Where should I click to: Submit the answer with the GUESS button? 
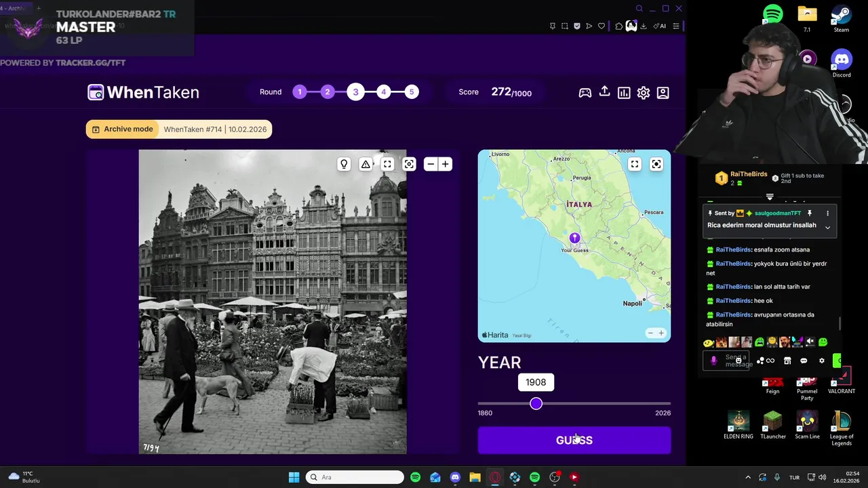[x=574, y=440]
